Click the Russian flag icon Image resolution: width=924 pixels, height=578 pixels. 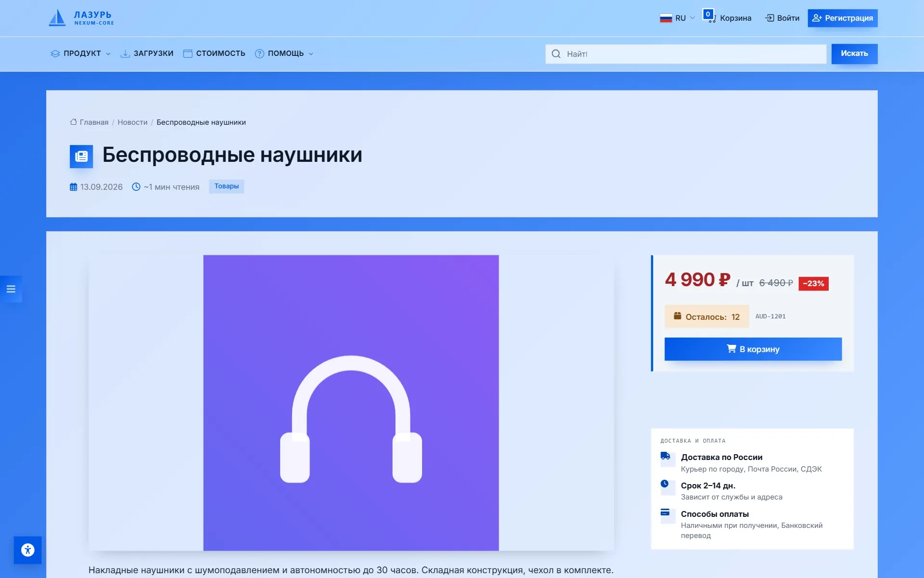[666, 18]
